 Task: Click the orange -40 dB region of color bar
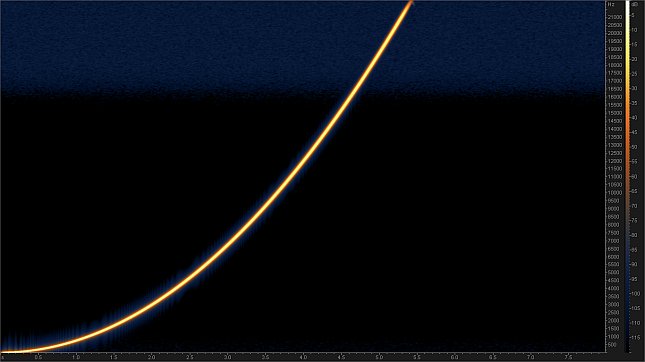628,118
